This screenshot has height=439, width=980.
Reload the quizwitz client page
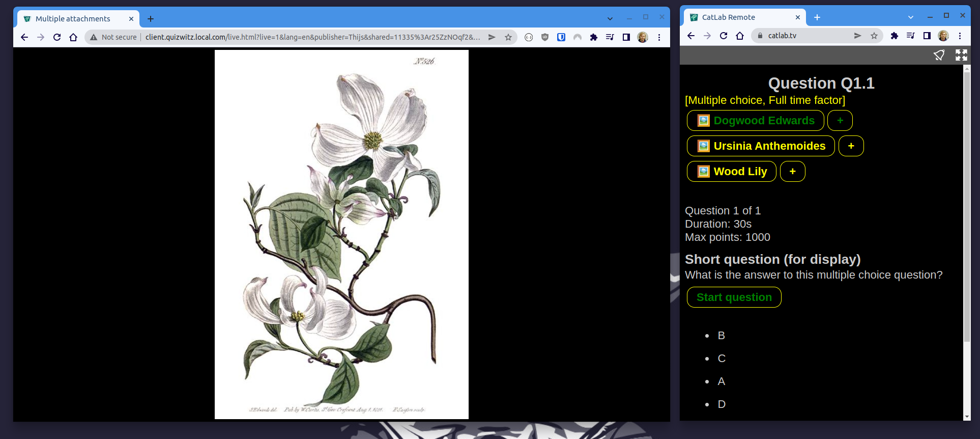(57, 37)
